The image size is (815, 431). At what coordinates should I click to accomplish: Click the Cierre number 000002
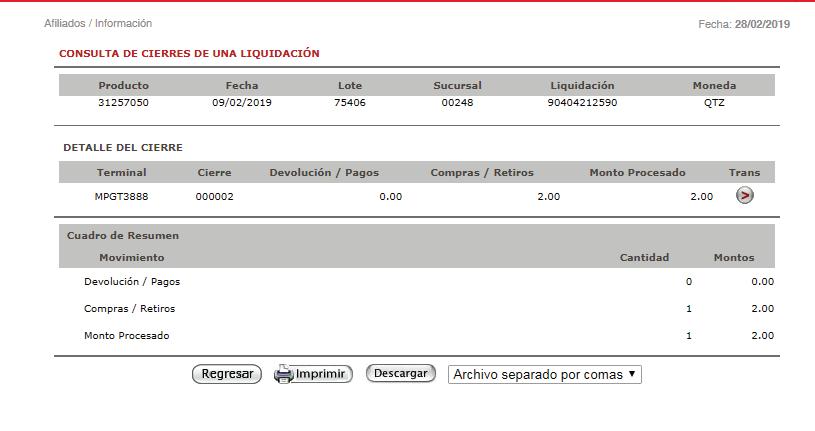coord(215,197)
